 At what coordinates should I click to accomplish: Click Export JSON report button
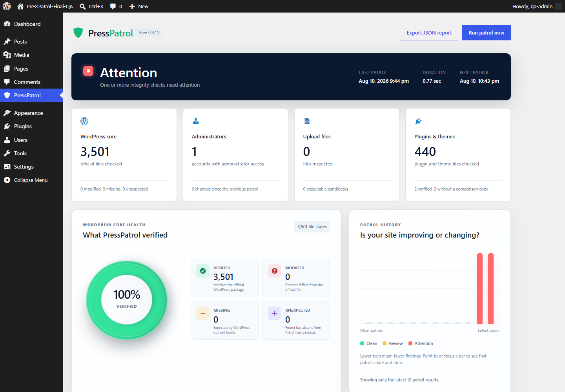click(429, 33)
